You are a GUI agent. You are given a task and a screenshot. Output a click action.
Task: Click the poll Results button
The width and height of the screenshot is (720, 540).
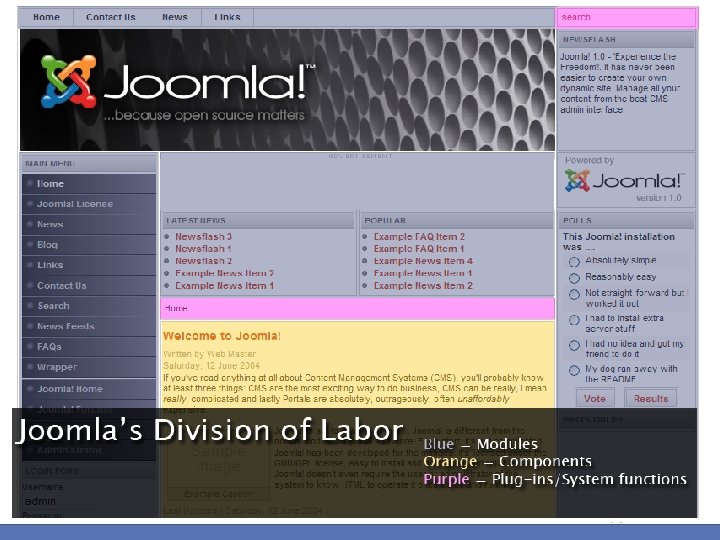click(x=651, y=399)
